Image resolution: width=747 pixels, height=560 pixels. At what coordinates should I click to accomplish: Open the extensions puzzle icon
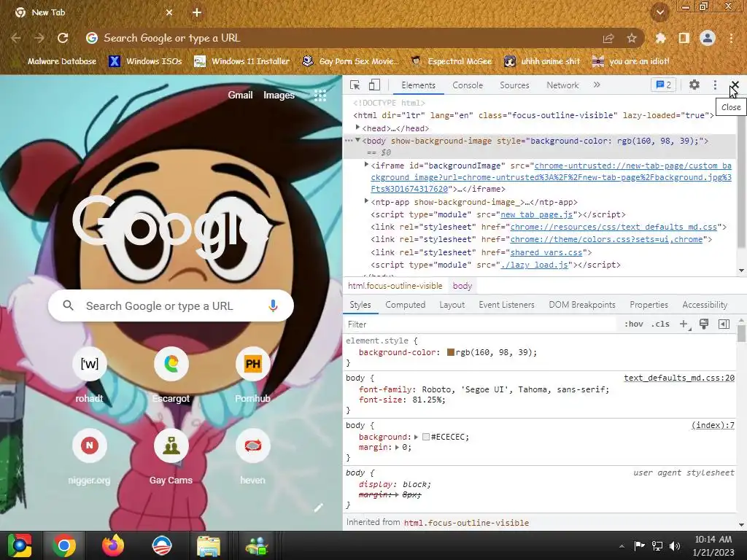660,38
